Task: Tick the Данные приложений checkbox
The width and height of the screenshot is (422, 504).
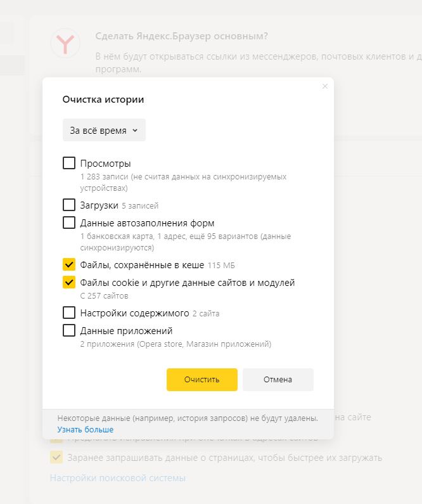Action: (69, 330)
